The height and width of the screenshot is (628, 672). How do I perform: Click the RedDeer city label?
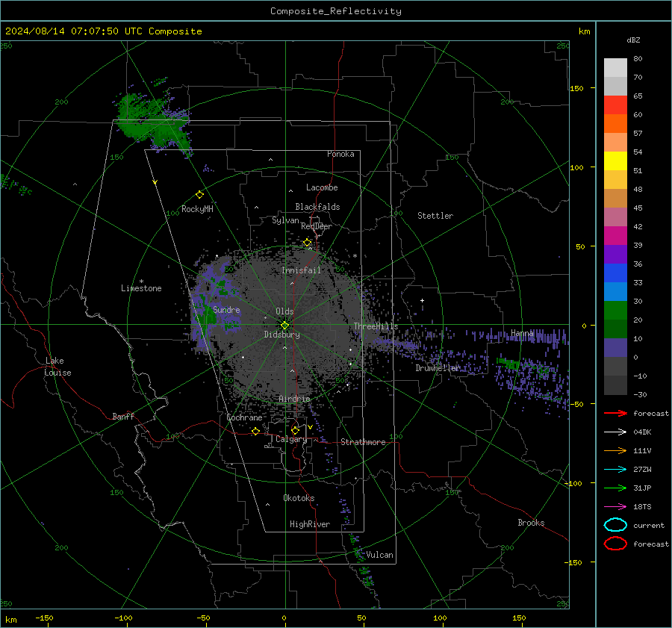317,226
